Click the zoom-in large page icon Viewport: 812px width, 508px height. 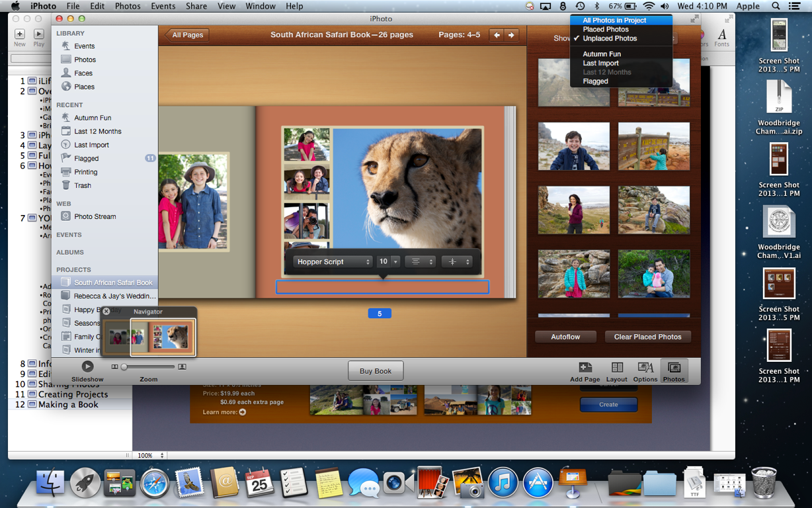point(183,366)
